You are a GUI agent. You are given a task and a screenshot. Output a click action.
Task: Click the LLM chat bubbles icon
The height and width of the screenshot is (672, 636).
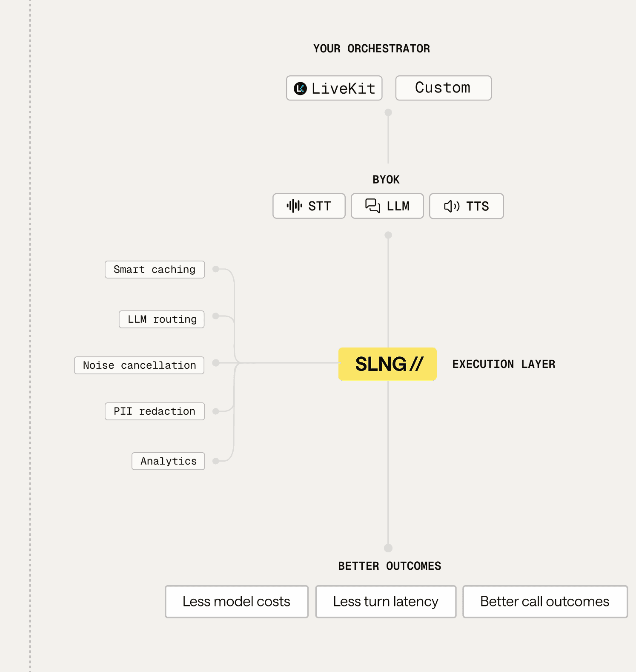[x=372, y=206]
